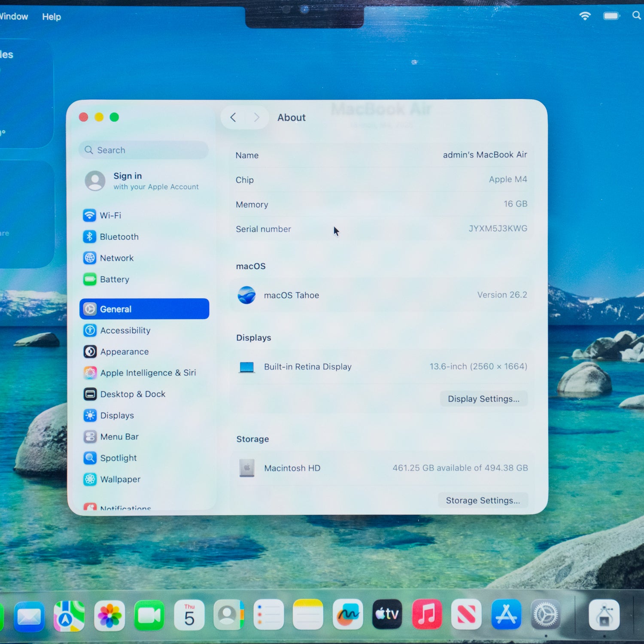Open Battery settings
Screen dimensions: 644x644
tap(90, 279)
